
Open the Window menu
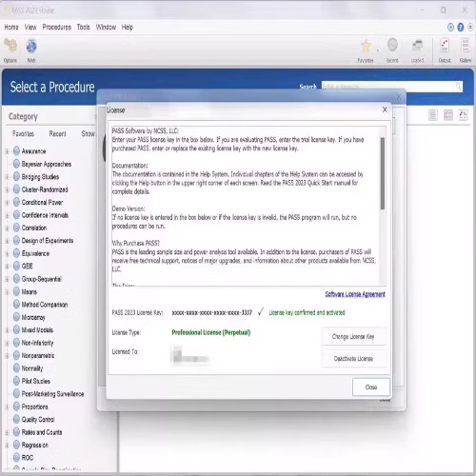coord(106,28)
